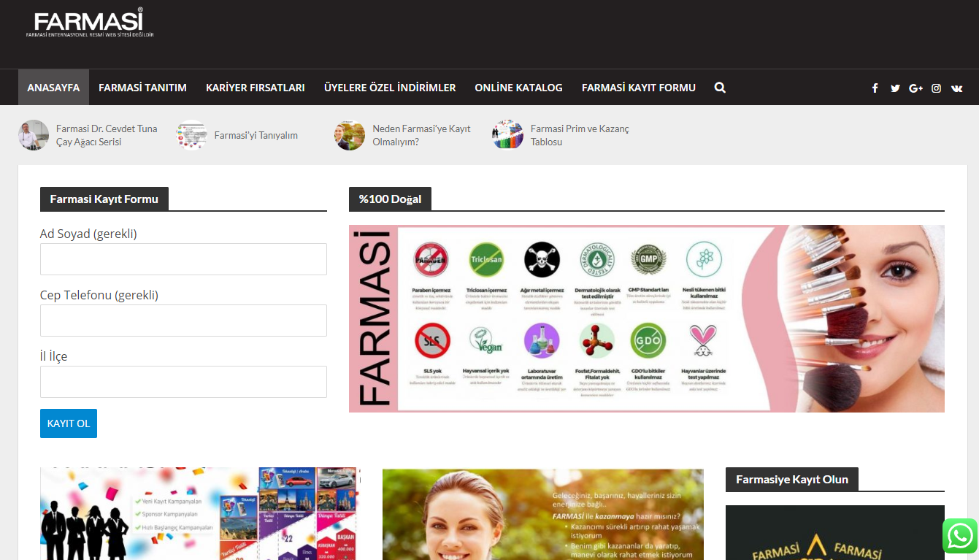
Task: Click the %100 Doğal Farmasi banner image
Action: coord(647,318)
